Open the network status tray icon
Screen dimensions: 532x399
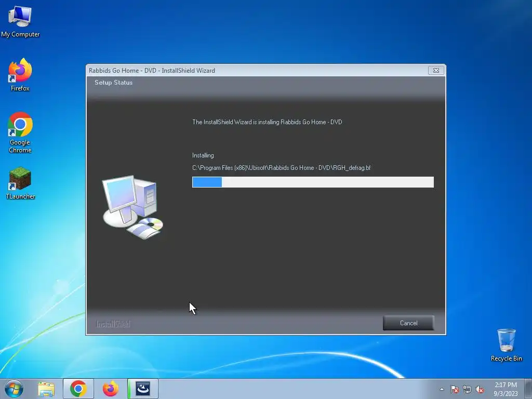pyautogui.click(x=467, y=389)
